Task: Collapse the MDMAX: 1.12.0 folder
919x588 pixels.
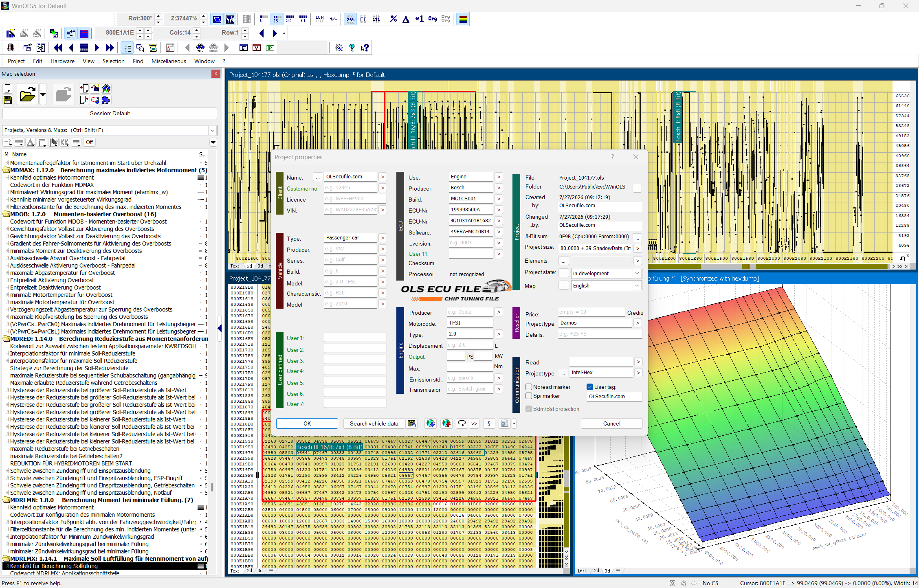Action: [7, 170]
